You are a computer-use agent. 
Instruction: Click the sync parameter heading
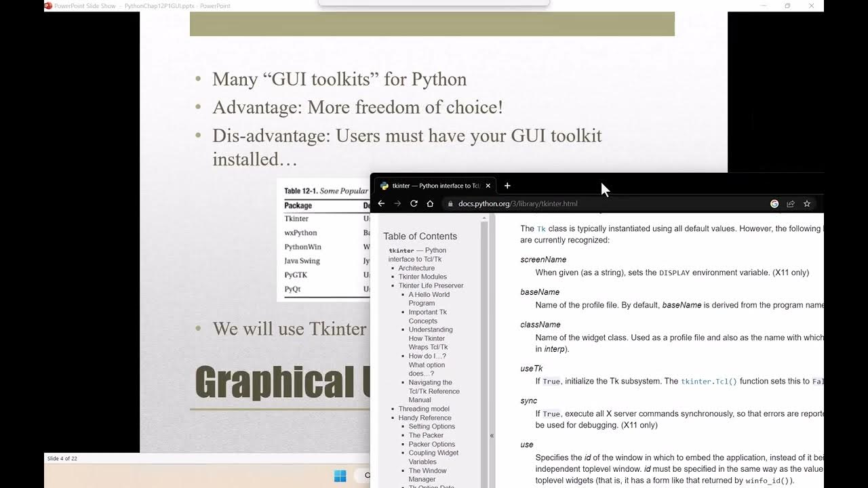528,401
